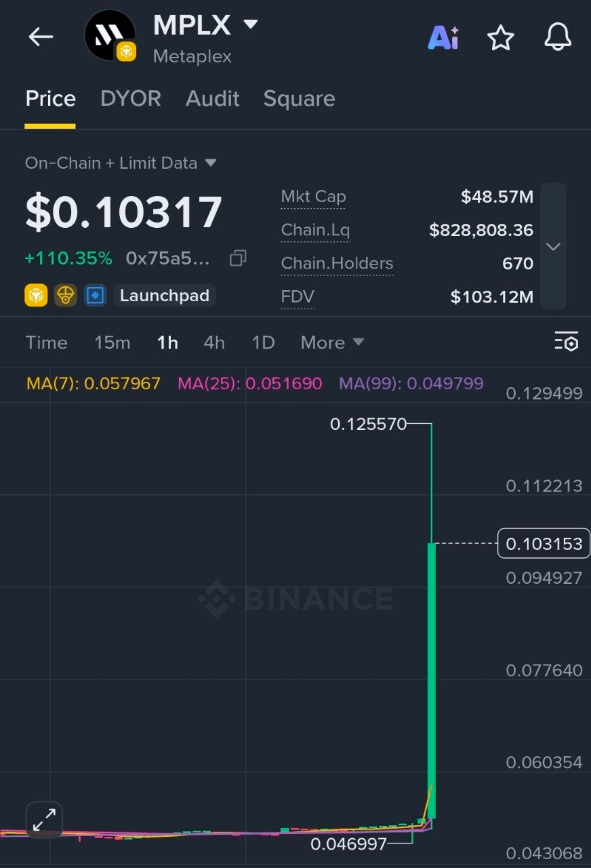Tap the blue square badge icon

(x=96, y=296)
